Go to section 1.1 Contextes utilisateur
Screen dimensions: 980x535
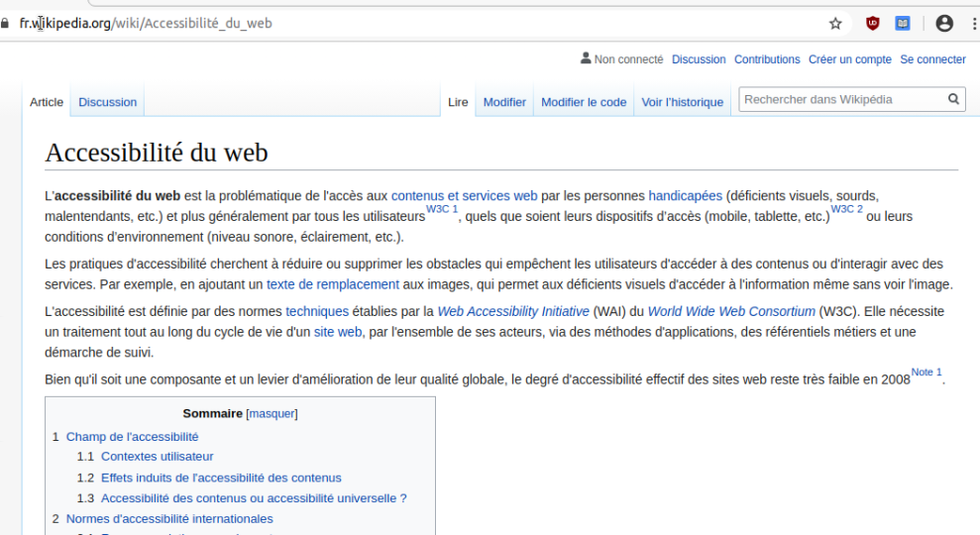pyautogui.click(x=157, y=457)
